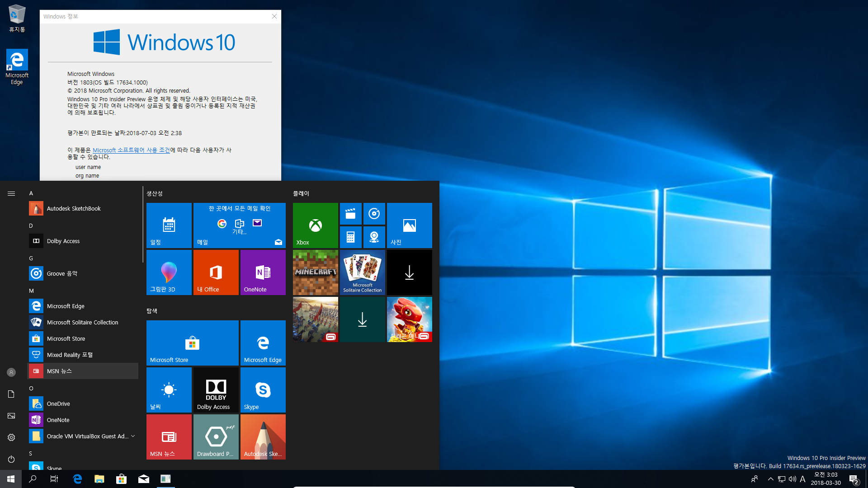Expand the Start menu hamburger button
This screenshot has height=488, width=868.
11,193
